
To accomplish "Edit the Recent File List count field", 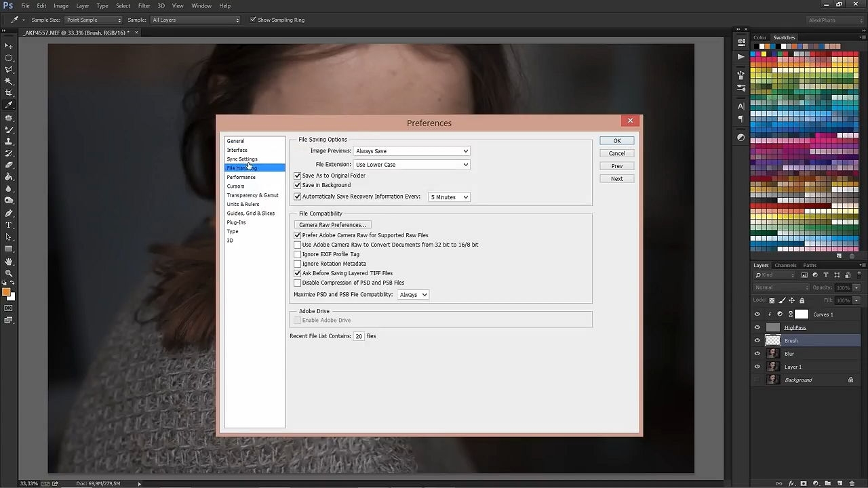I will click(x=359, y=336).
